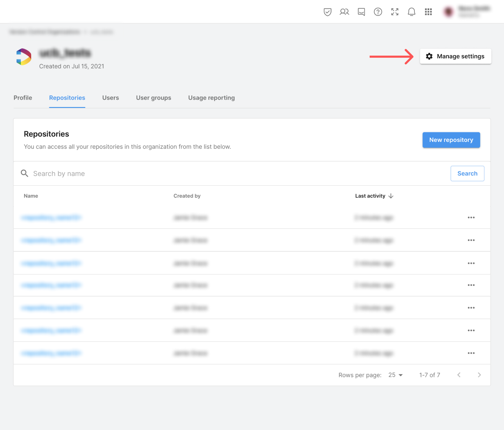
Task: Open the notifications bell
Action: [411, 12]
